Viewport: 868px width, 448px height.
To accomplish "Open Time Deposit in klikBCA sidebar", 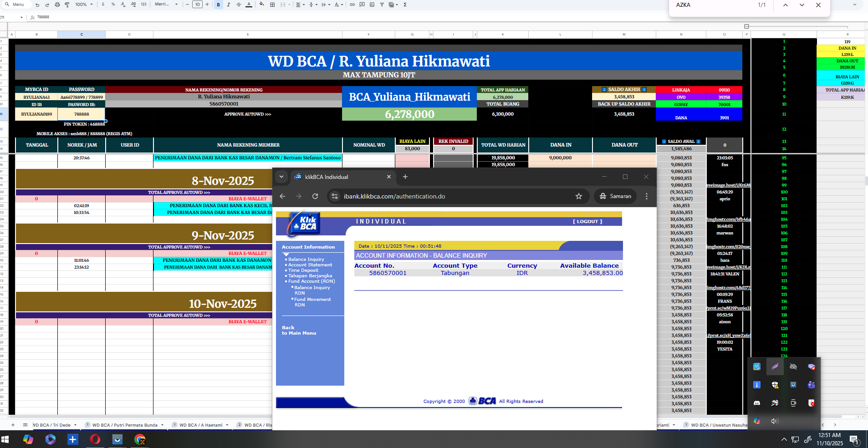I will pyautogui.click(x=303, y=270).
